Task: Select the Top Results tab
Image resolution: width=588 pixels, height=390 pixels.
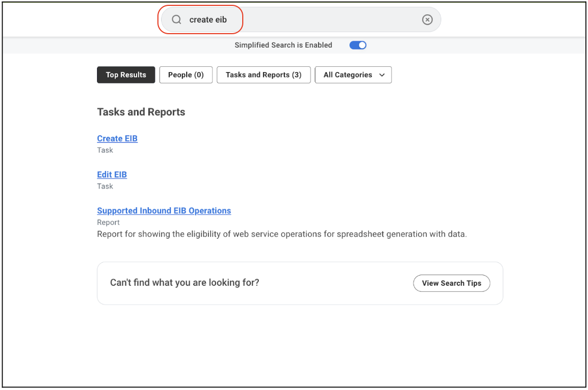Action: 126,75
